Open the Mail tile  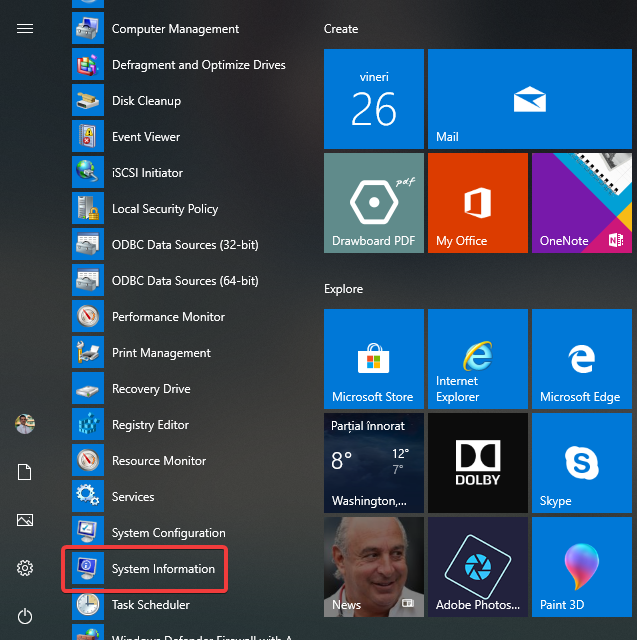pos(530,99)
